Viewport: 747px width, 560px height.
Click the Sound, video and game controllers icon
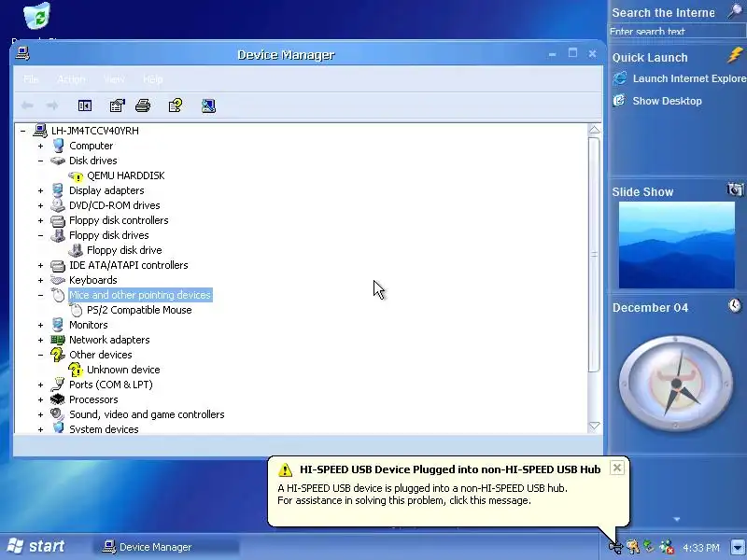point(58,414)
